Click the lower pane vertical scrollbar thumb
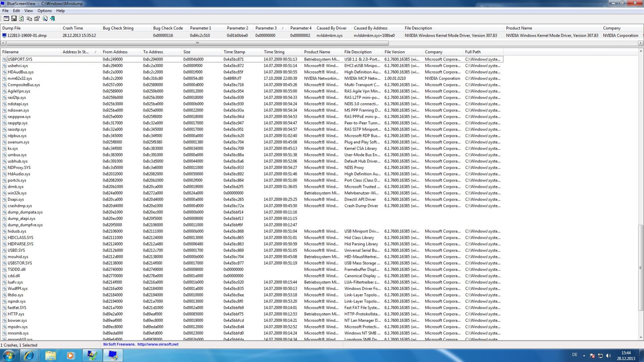This screenshot has width=644, height=362. point(641,268)
